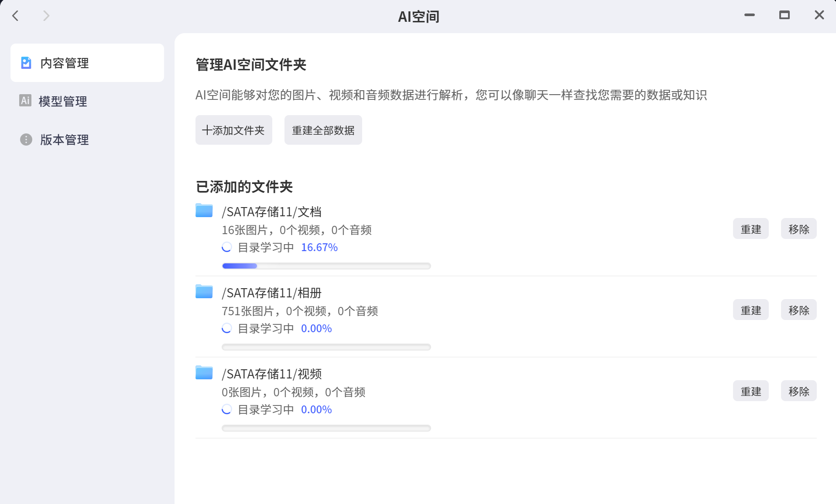This screenshot has height=504, width=836.
Task: Click the 视频 folder icon
Action: click(x=204, y=373)
